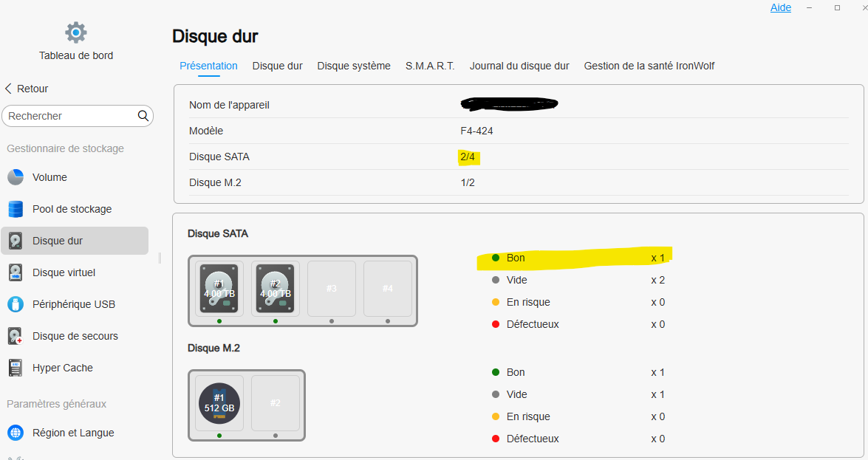Open the Journal du disque dur tab
The width and height of the screenshot is (868, 460).
coord(519,66)
